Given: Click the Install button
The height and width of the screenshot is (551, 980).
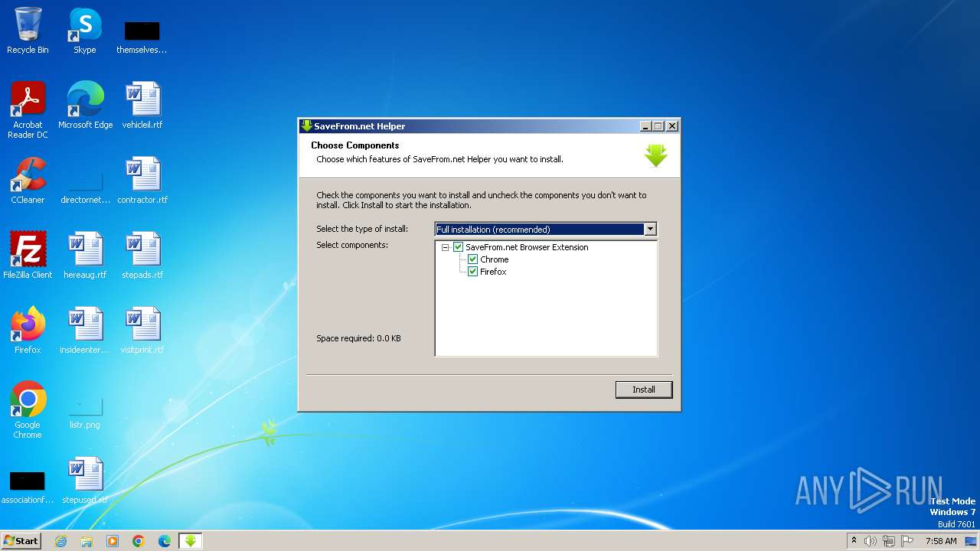Looking at the screenshot, I should coord(644,390).
